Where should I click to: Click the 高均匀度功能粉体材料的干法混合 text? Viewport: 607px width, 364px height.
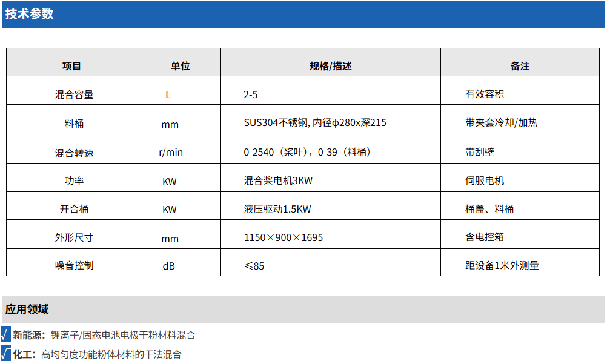[x=111, y=354]
